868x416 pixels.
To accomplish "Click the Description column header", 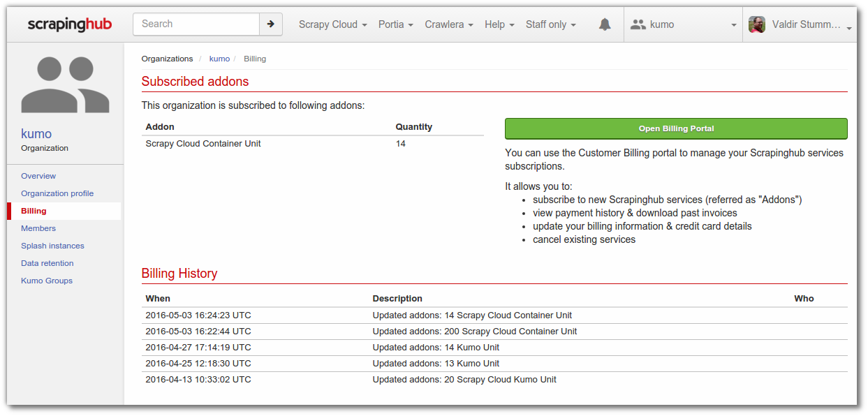I will 397,299.
